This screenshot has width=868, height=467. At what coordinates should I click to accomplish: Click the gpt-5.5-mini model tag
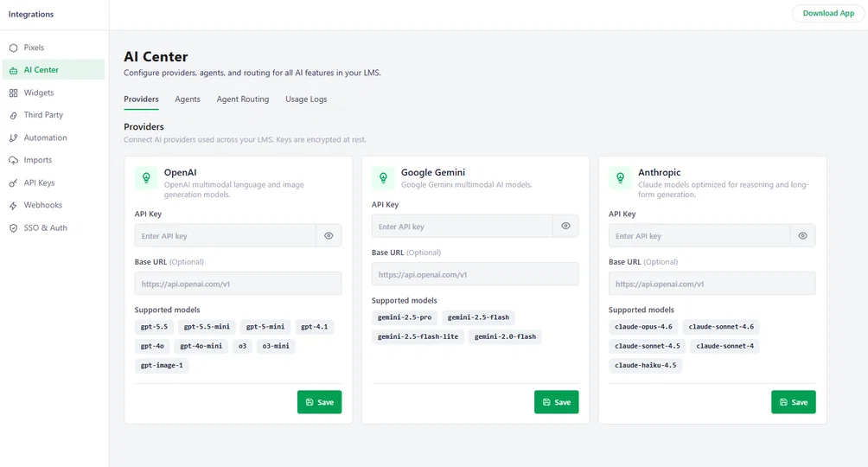coord(207,327)
